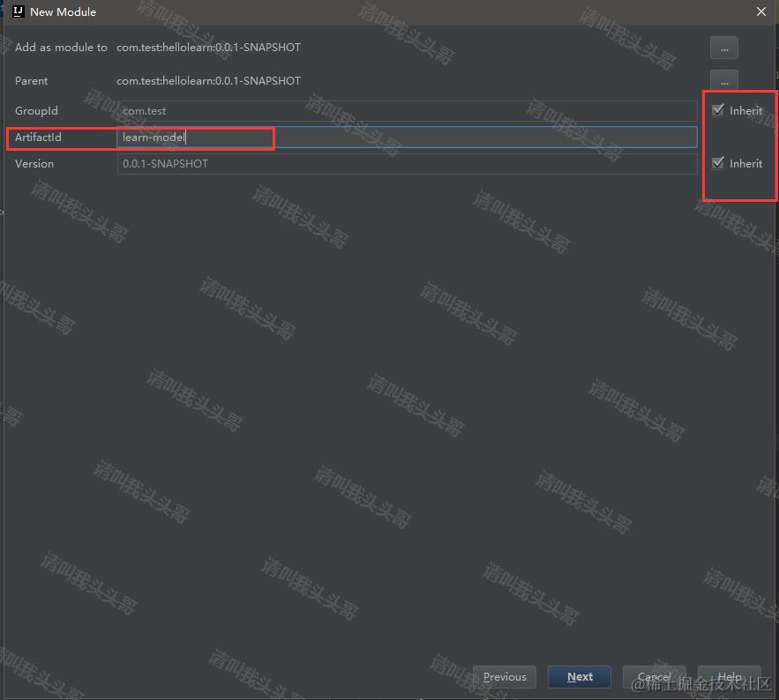This screenshot has width=779, height=700.
Task: Click the IntelliJ IDEA logo in the title bar
Action: 17,11
